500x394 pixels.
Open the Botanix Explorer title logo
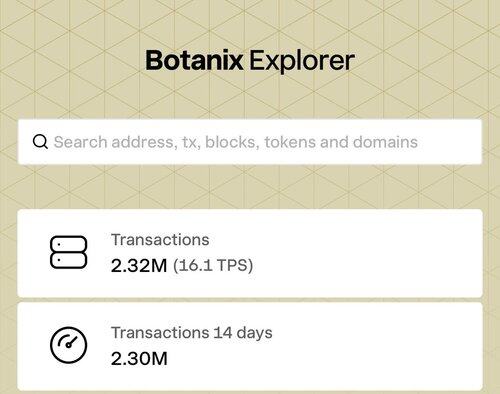pyautogui.click(x=250, y=61)
